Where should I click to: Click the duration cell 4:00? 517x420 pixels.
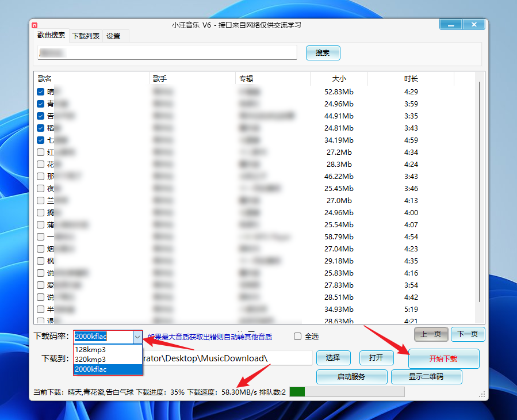(411, 213)
